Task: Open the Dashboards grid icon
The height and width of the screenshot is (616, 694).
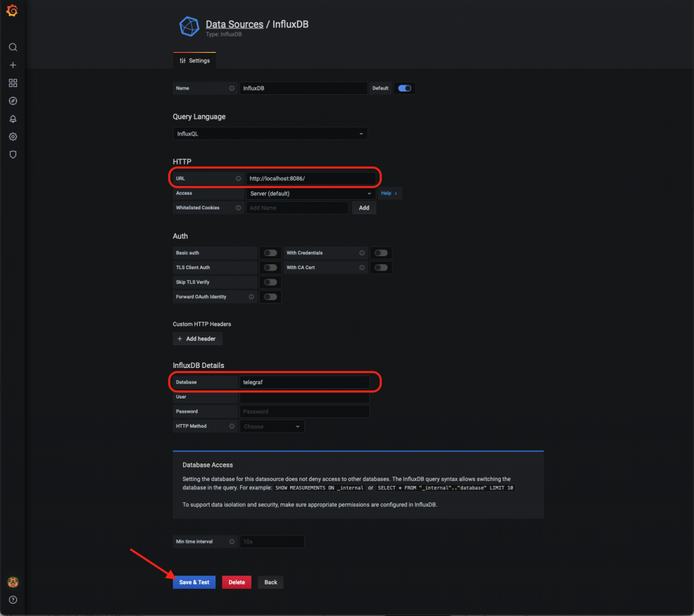Action: [x=13, y=83]
